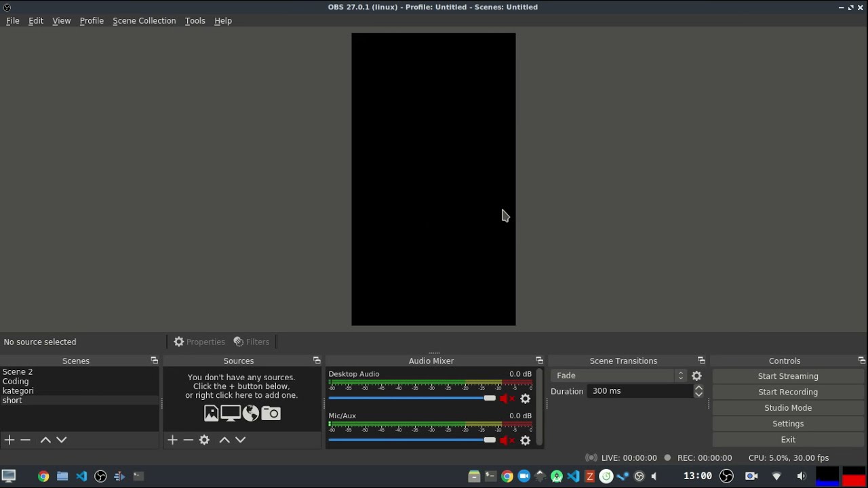Click the Zoom icon in the system tray

(524, 476)
